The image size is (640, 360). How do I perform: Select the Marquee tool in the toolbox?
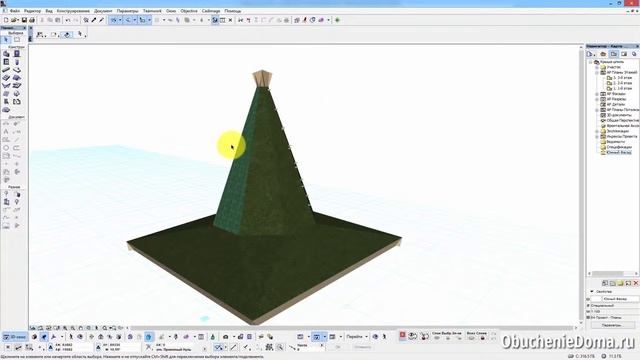pyautogui.click(x=17, y=40)
